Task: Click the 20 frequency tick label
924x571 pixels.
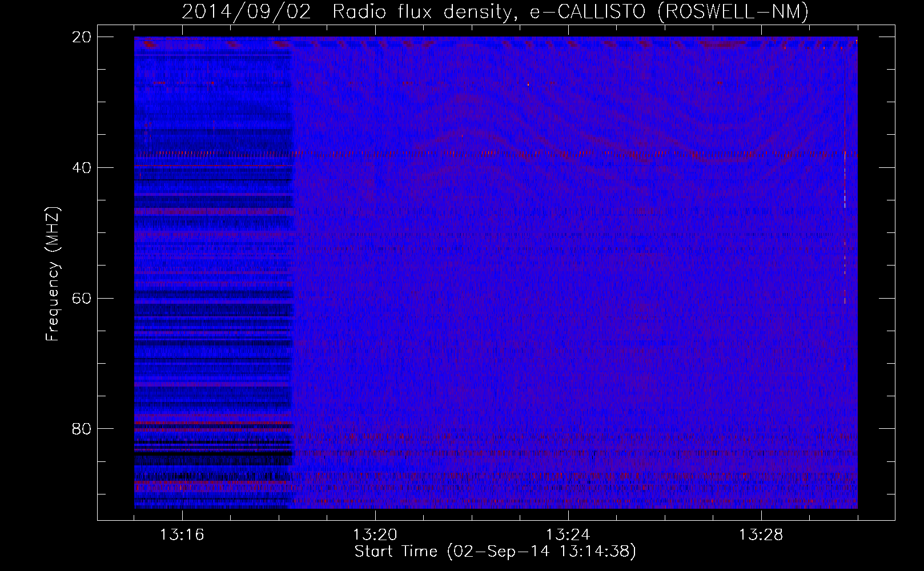Action: (82, 37)
